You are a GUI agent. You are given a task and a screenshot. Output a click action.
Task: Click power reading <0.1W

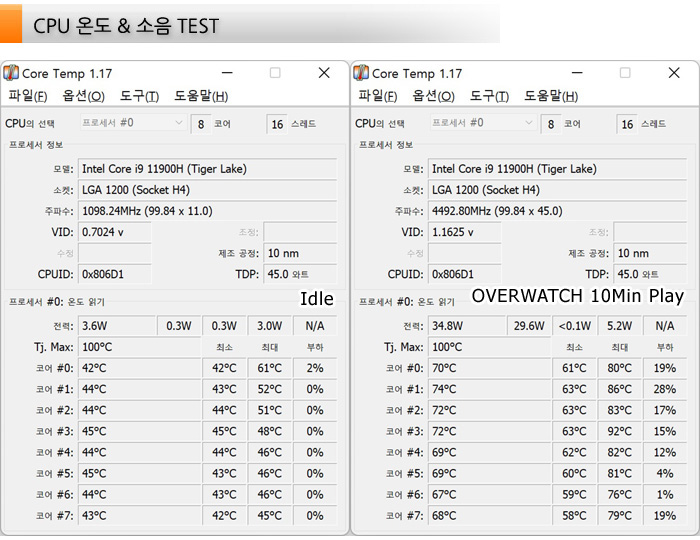[x=575, y=326]
